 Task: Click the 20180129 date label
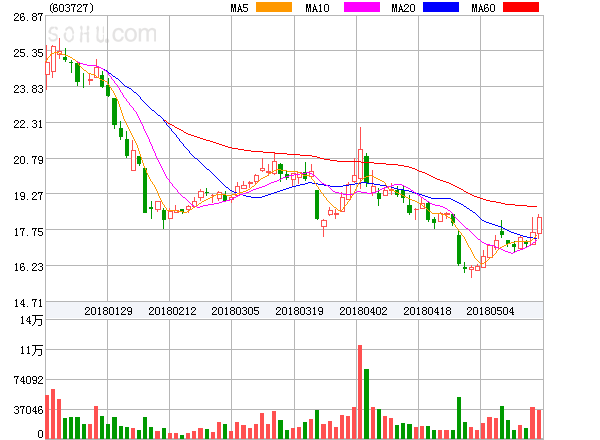click(x=108, y=311)
